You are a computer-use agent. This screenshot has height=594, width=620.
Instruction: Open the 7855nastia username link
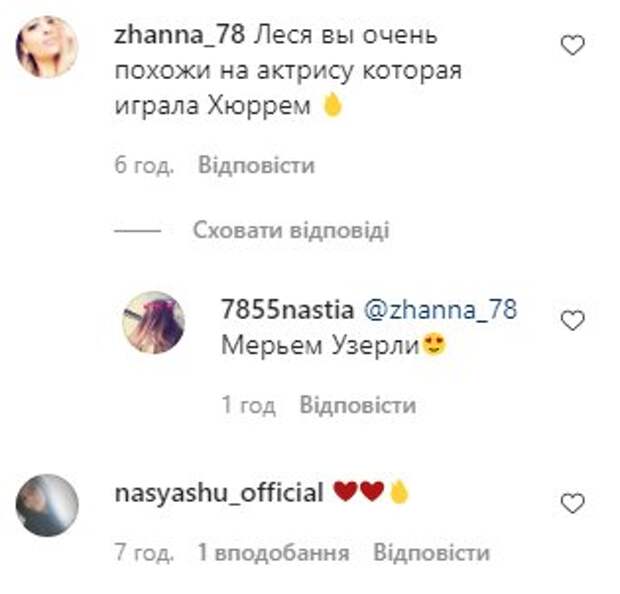click(x=287, y=309)
